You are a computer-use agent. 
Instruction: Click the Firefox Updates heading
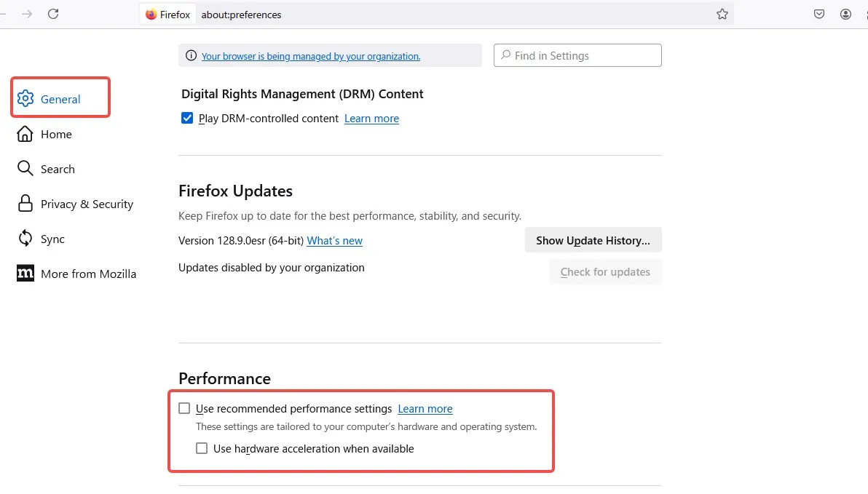[235, 191]
